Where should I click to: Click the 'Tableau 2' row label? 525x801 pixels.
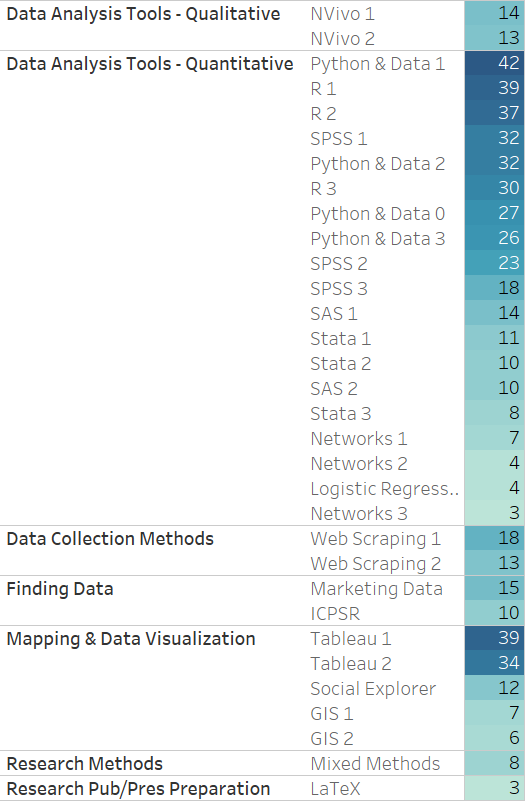tap(351, 665)
